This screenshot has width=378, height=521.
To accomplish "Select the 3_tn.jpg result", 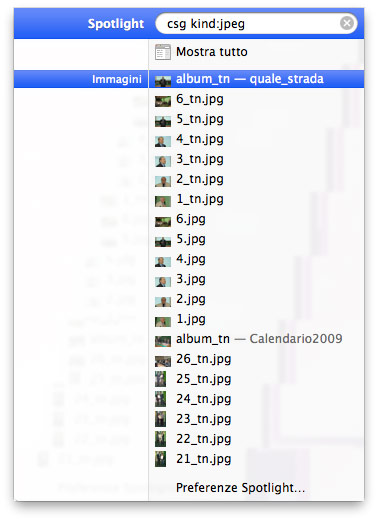I will coord(256,159).
